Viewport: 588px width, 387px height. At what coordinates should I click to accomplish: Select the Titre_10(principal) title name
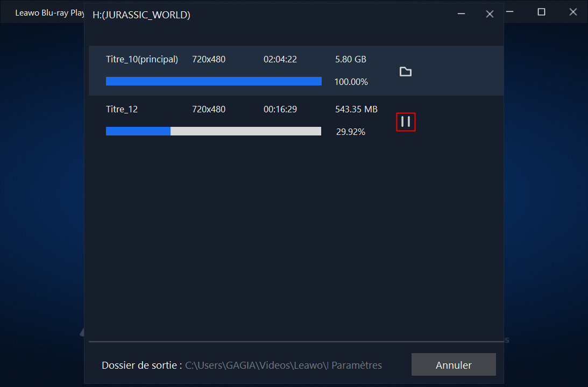[141, 59]
